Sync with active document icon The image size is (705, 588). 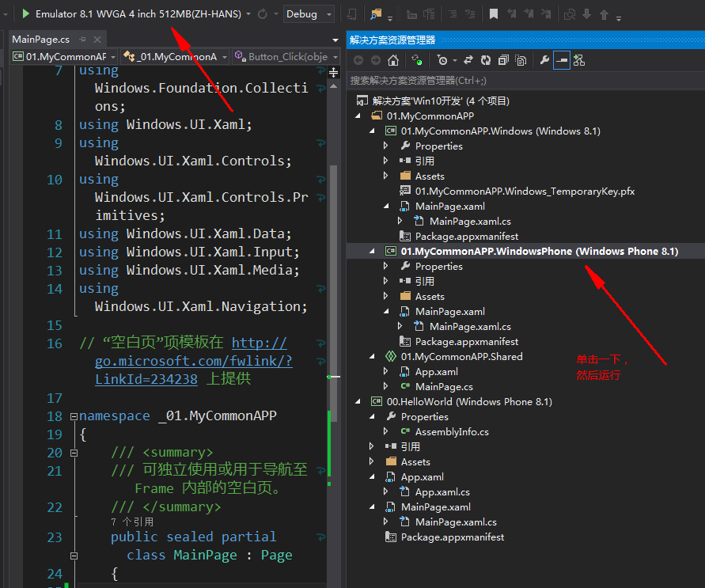pyautogui.click(x=468, y=60)
